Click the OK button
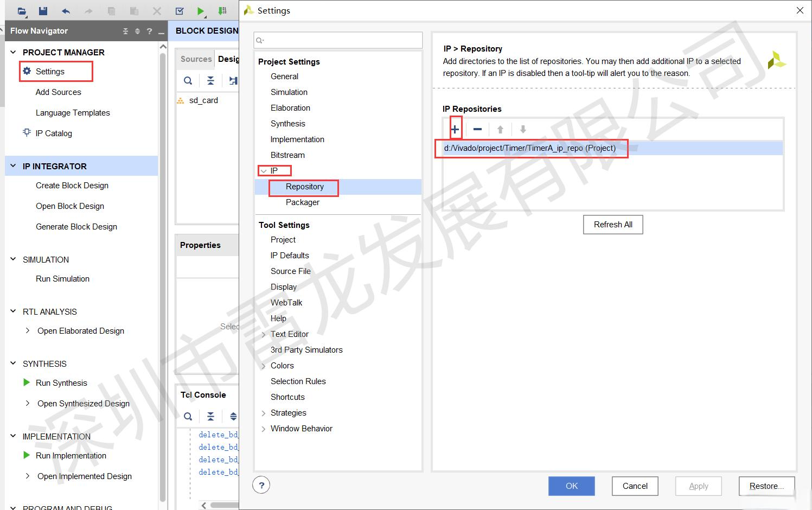 tap(572, 486)
